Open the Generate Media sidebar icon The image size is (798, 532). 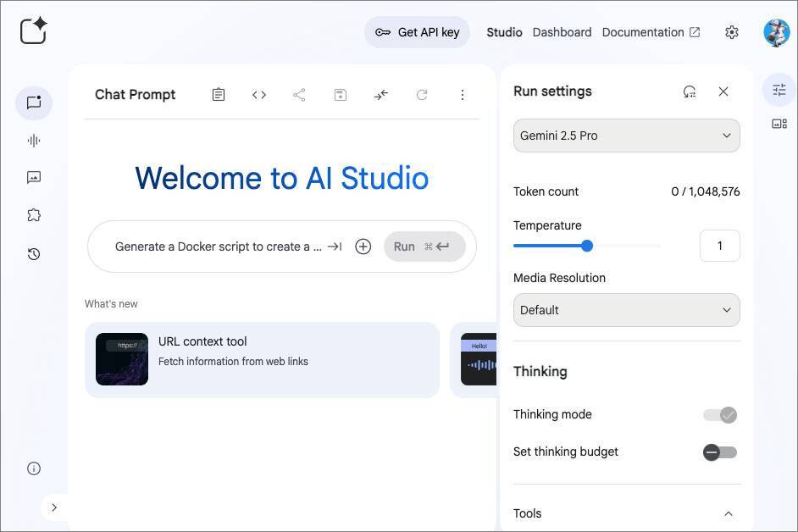[34, 178]
